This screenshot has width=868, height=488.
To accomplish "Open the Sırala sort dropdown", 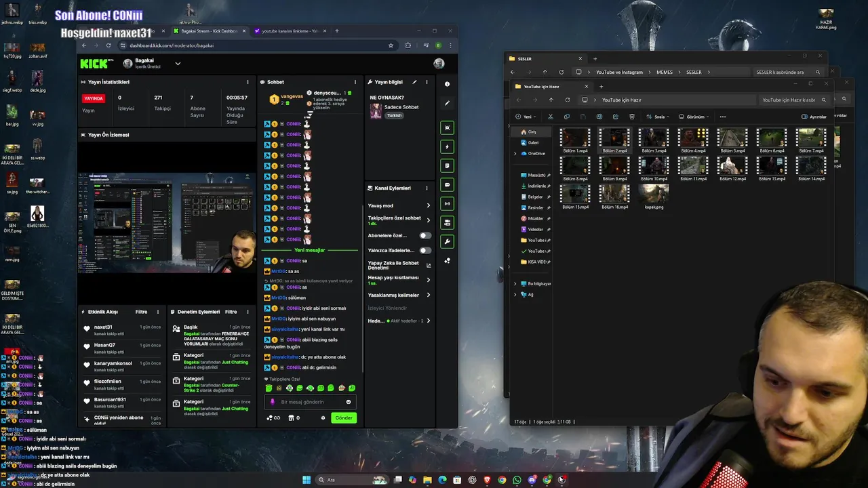I will [658, 117].
